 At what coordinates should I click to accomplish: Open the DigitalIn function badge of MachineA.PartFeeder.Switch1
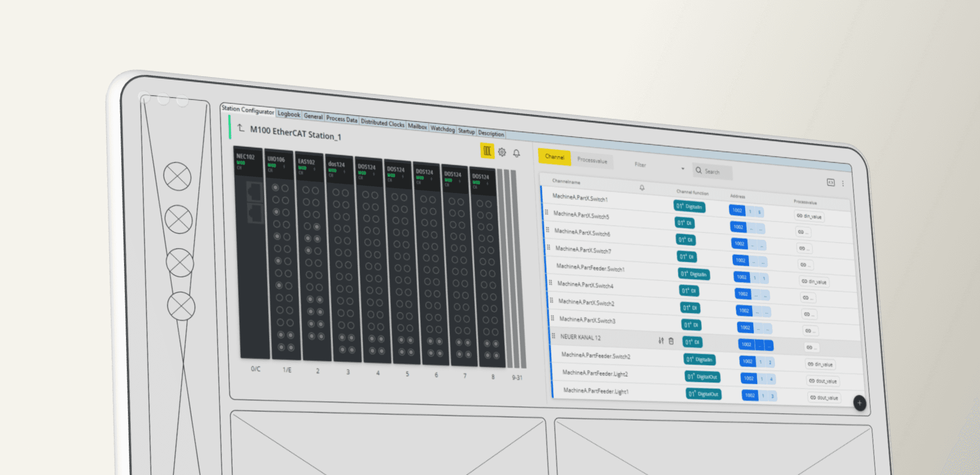coord(694,274)
